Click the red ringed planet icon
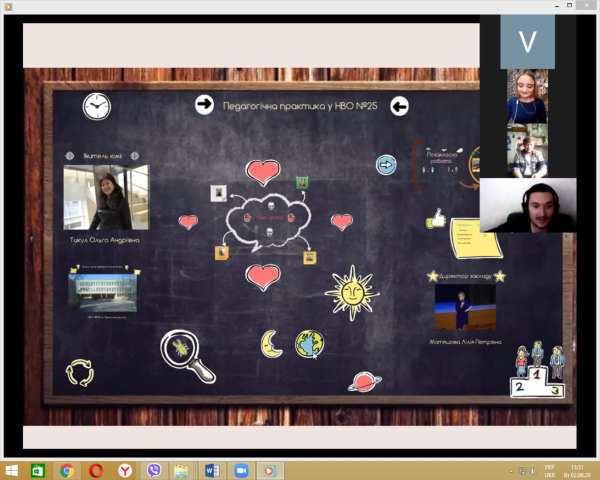 point(364,381)
